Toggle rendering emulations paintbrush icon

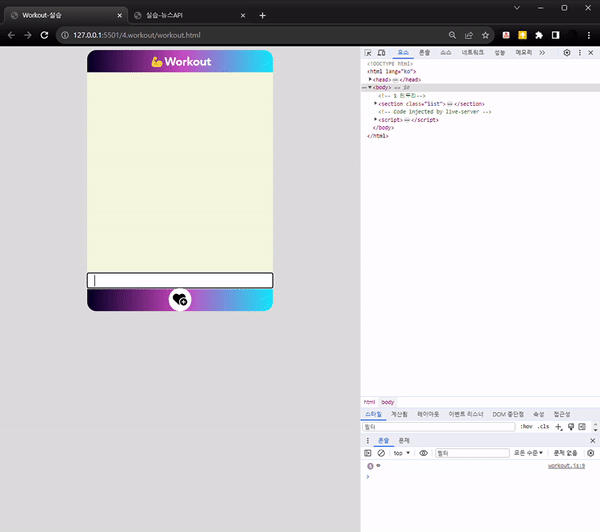coord(571,427)
